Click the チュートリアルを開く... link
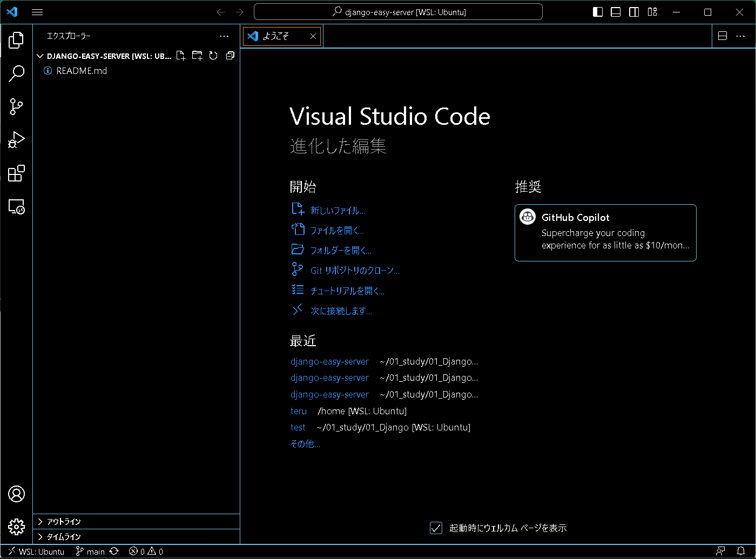 coord(347,291)
